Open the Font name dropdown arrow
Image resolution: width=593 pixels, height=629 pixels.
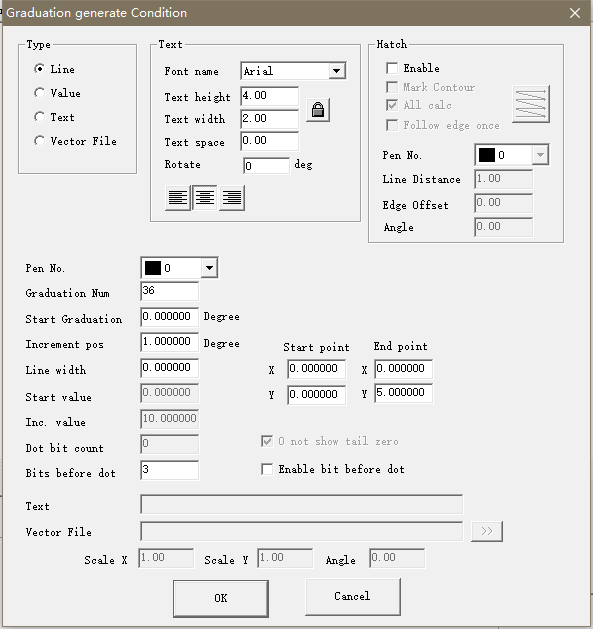(337, 71)
